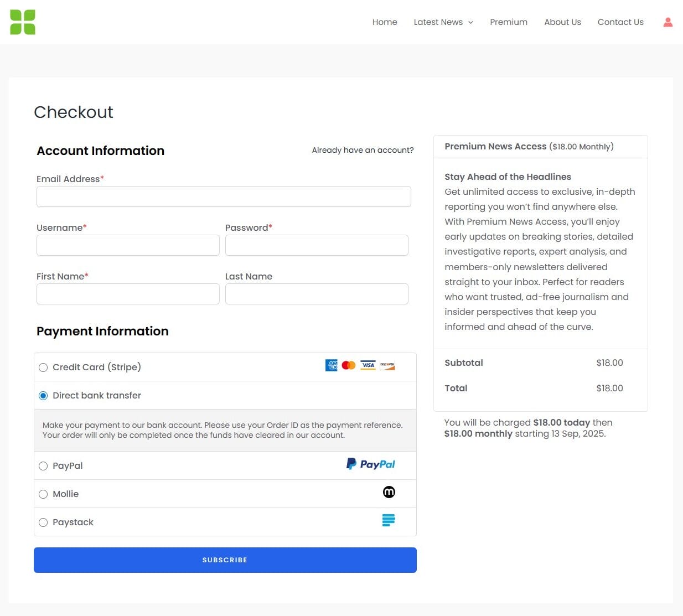
Task: Click the Visa card icon
Action: pyautogui.click(x=368, y=365)
